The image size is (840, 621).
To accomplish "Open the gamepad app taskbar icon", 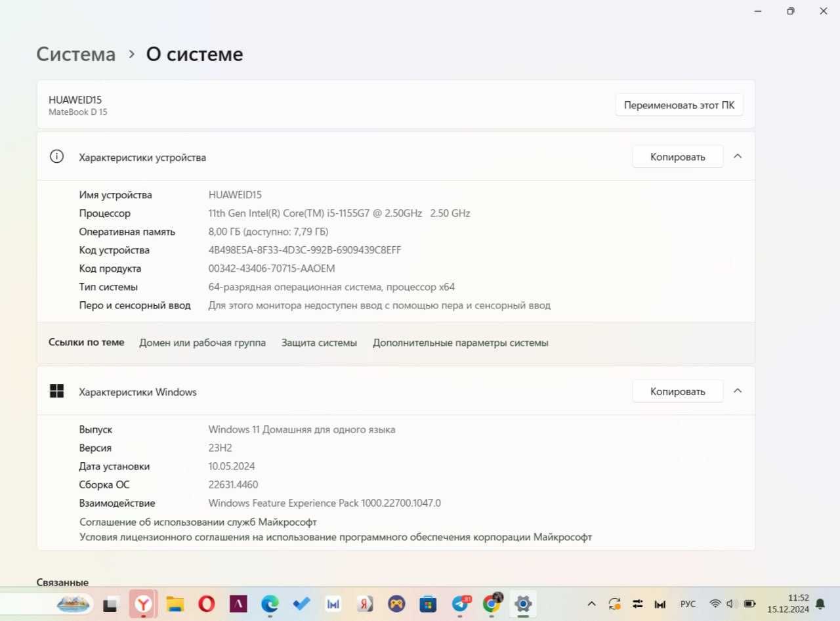I will [x=396, y=604].
